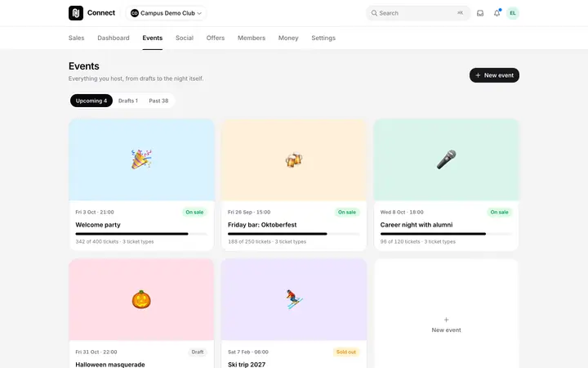Show Upcoming 4 events filter
This screenshot has height=368, width=588.
91,101
